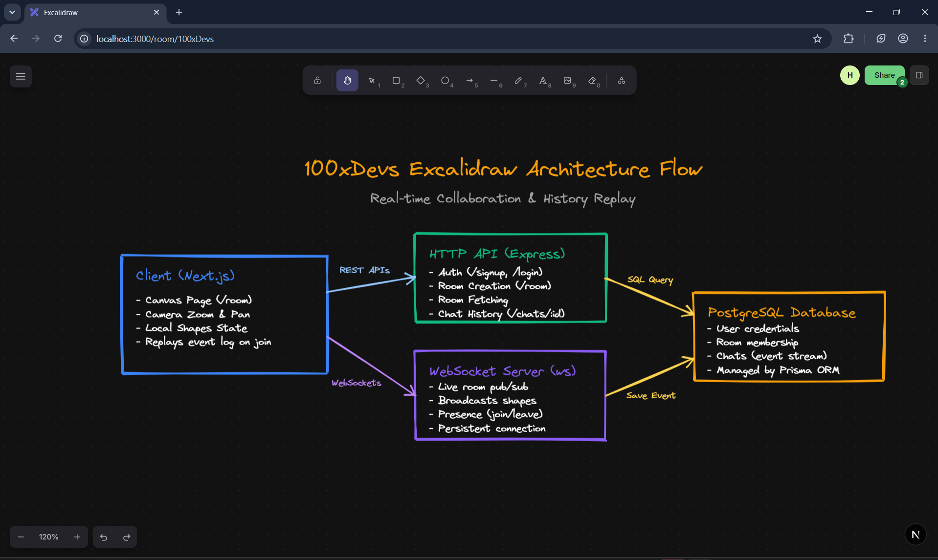This screenshot has height=560, width=938.
Task: Zoom in with the plus button
Action: (x=77, y=537)
